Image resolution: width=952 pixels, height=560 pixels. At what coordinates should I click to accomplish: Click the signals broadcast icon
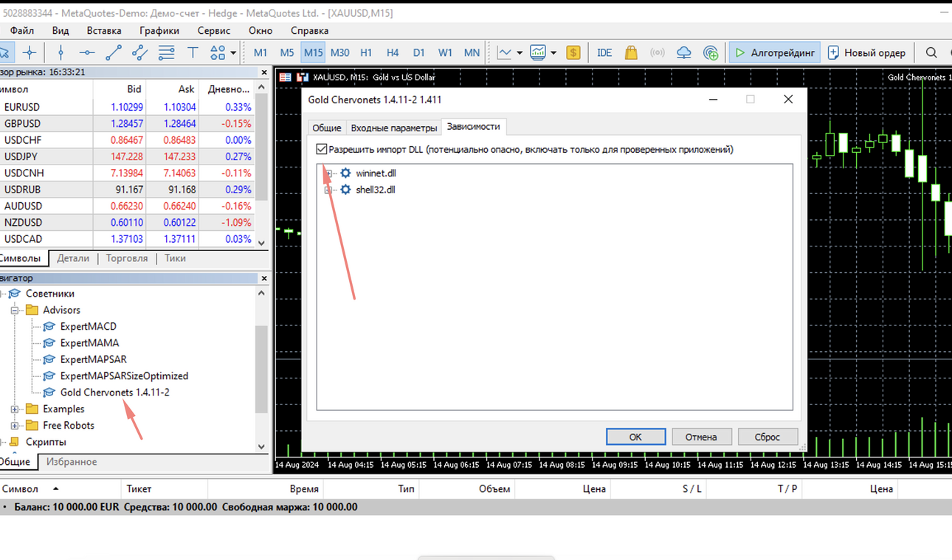point(657,52)
